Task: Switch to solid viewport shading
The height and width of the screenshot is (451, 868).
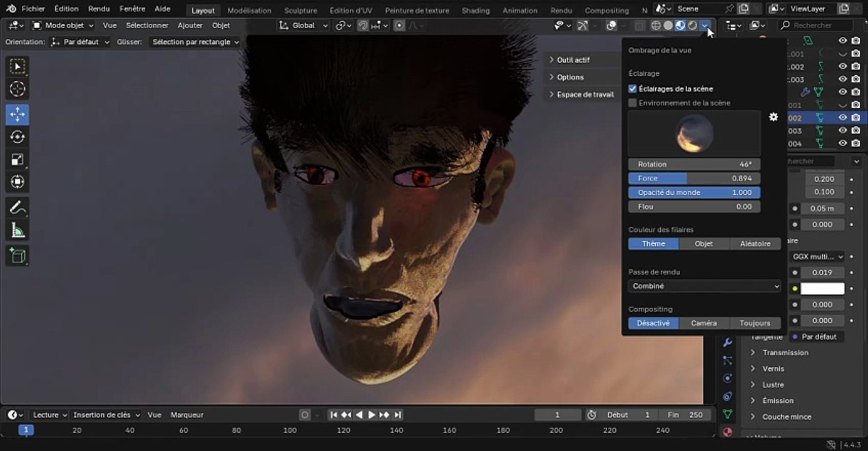Action: pyautogui.click(x=668, y=26)
